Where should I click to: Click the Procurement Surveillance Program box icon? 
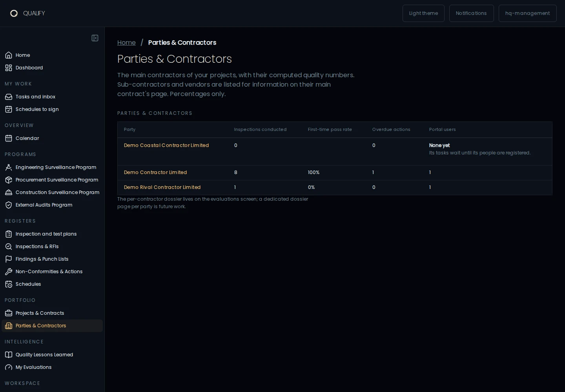tap(9, 180)
